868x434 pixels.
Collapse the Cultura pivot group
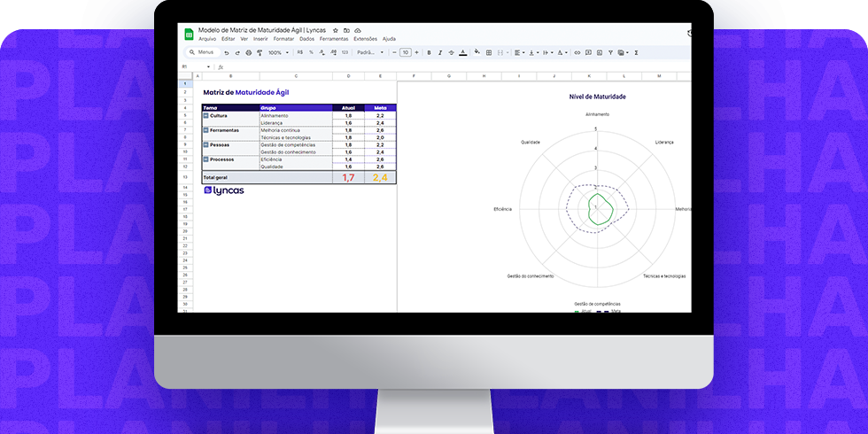(x=205, y=116)
